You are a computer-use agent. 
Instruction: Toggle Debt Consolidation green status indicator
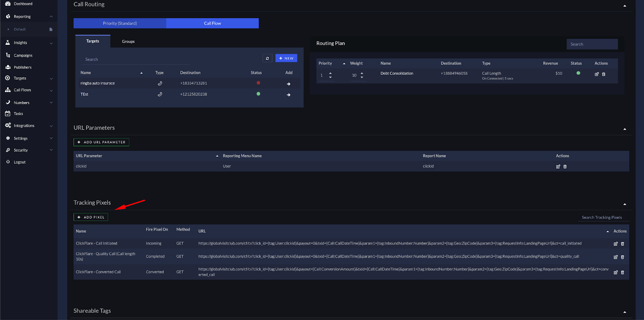pos(578,73)
